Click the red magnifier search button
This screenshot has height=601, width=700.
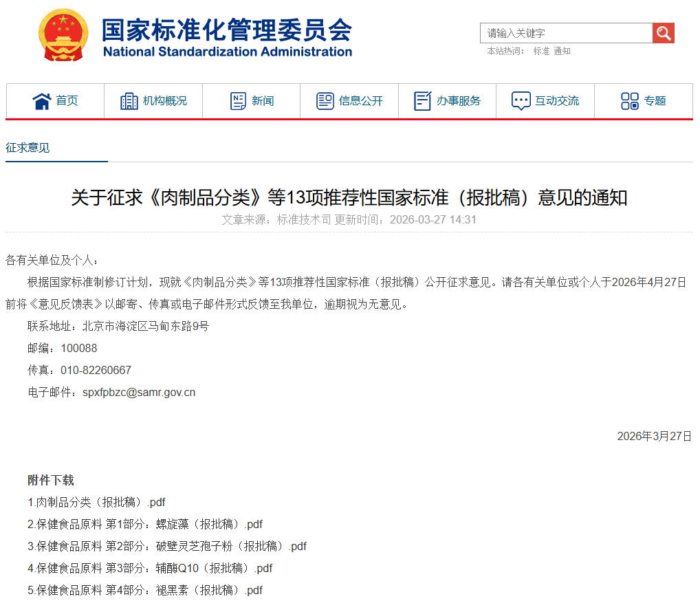tap(664, 33)
